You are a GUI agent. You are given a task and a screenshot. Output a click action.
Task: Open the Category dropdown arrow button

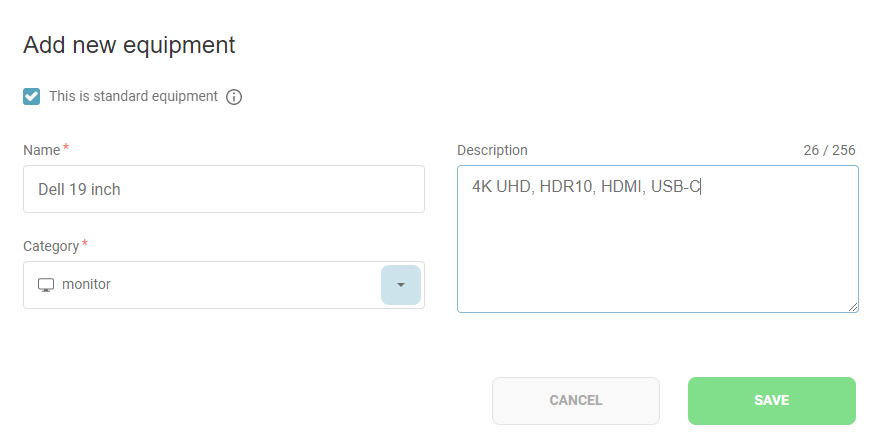click(x=400, y=285)
